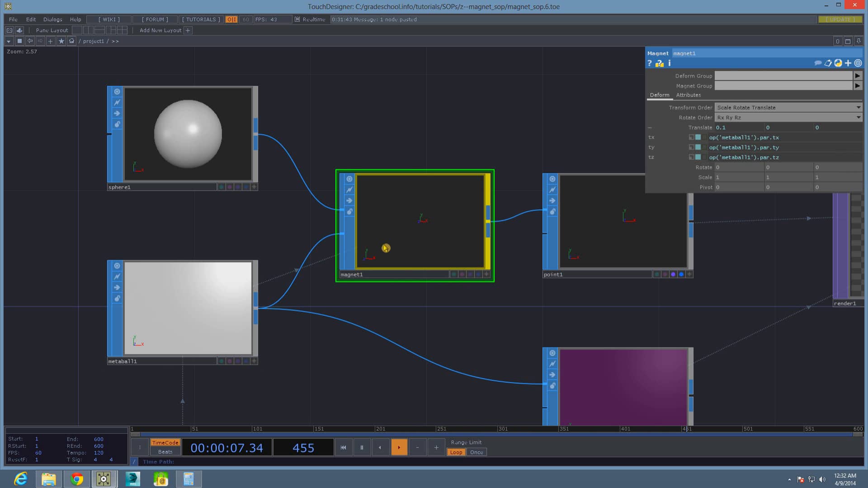Click the comment bubble icon on the Magnet dialog

coord(818,63)
